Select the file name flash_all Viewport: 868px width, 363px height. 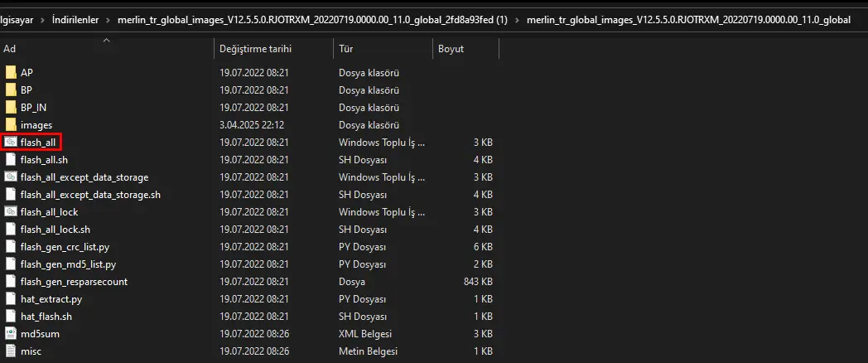tap(37, 143)
